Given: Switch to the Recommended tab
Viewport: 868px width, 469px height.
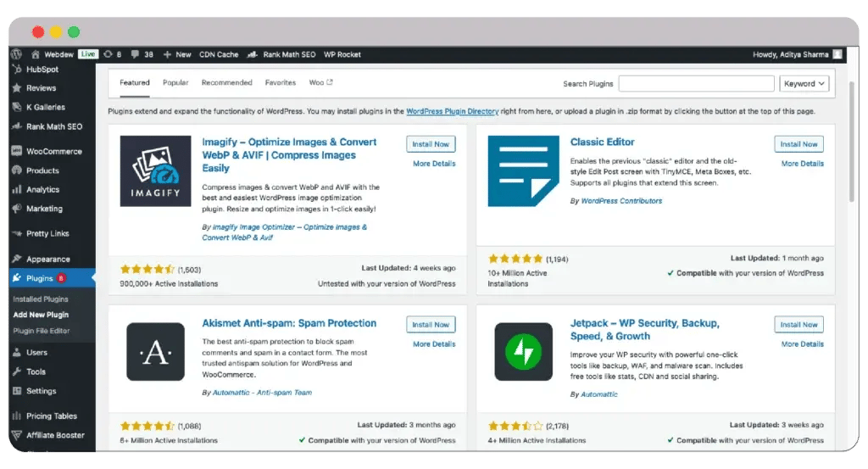Looking at the screenshot, I should tap(226, 82).
